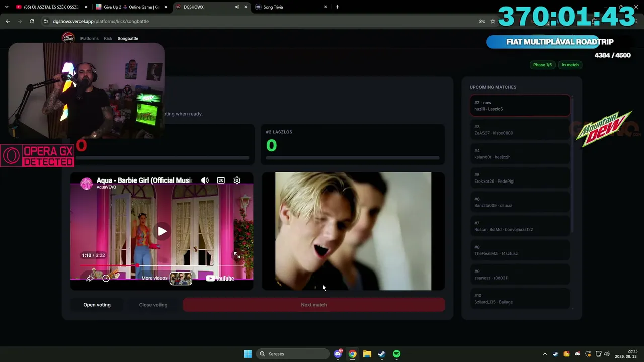Click the #2 LASZLOS score panel
The width and height of the screenshot is (644, 362).
coord(353,144)
